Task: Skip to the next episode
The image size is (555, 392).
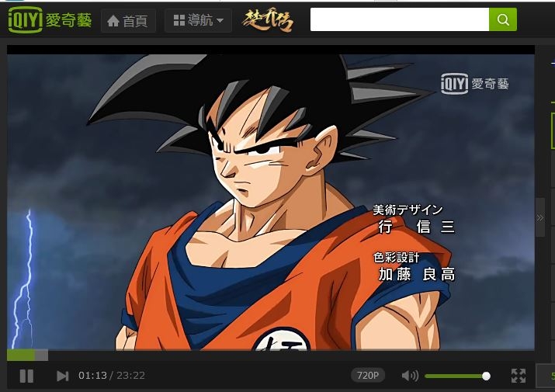Action: coord(63,376)
